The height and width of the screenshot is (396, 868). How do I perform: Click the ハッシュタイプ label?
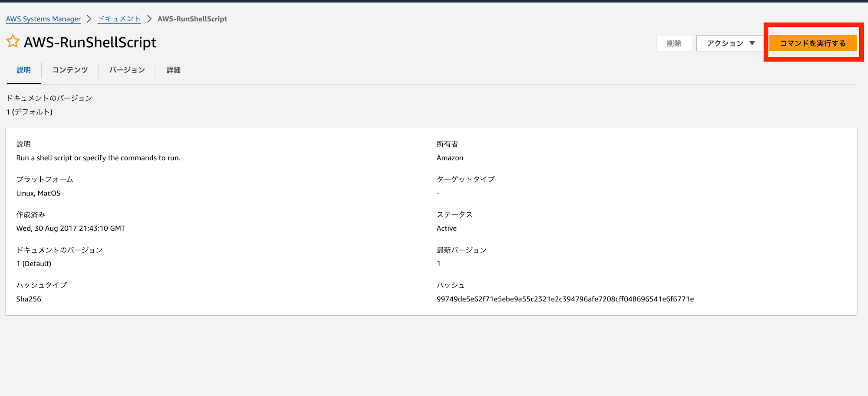[42, 285]
